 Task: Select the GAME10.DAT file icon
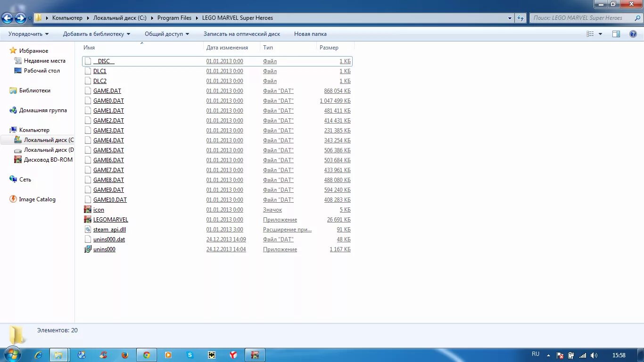tap(88, 200)
